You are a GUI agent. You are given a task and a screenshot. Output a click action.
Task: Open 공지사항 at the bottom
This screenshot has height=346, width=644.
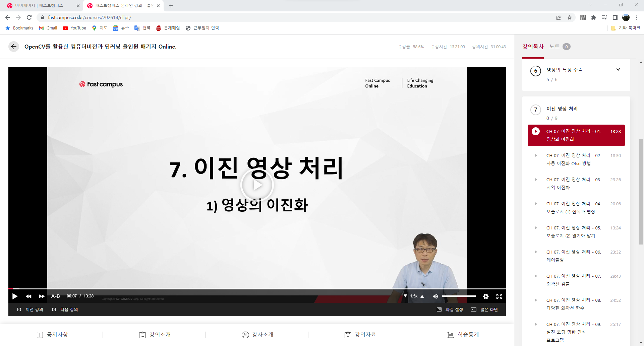point(52,335)
